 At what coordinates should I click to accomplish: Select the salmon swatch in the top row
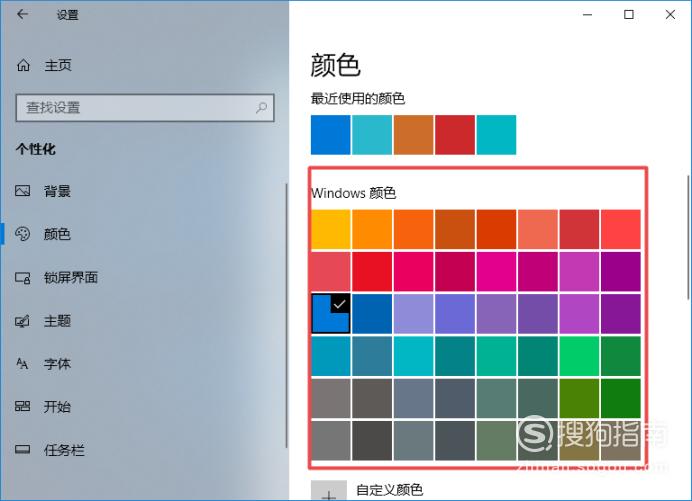coord(538,230)
